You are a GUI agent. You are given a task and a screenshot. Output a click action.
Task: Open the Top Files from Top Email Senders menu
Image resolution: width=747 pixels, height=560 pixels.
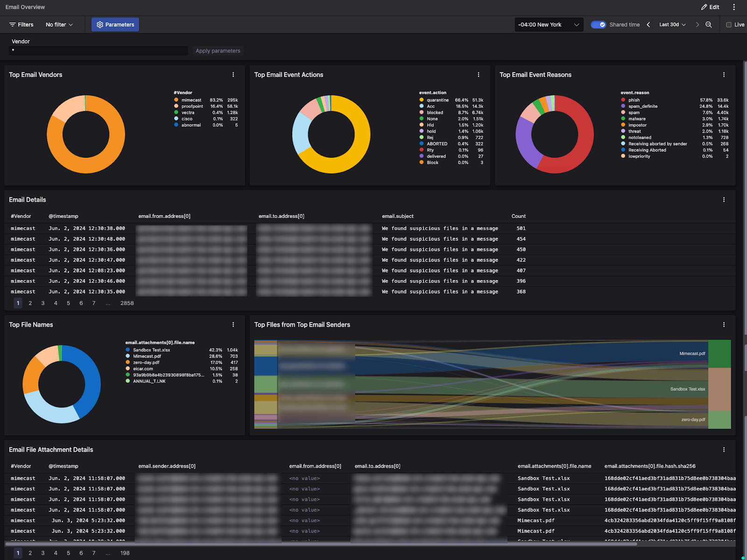(724, 324)
